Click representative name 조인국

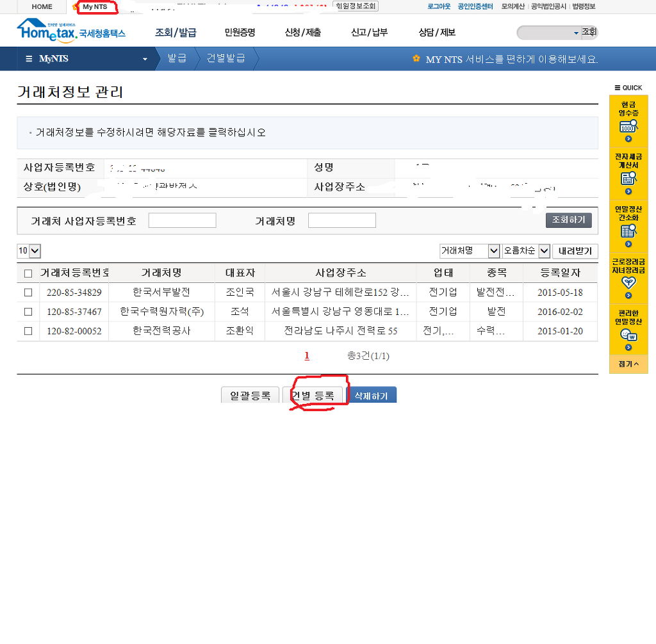[x=240, y=293]
